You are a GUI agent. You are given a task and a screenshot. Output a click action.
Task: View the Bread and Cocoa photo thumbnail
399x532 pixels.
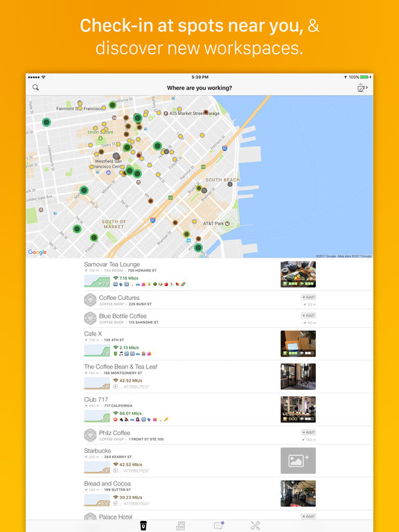point(298,494)
